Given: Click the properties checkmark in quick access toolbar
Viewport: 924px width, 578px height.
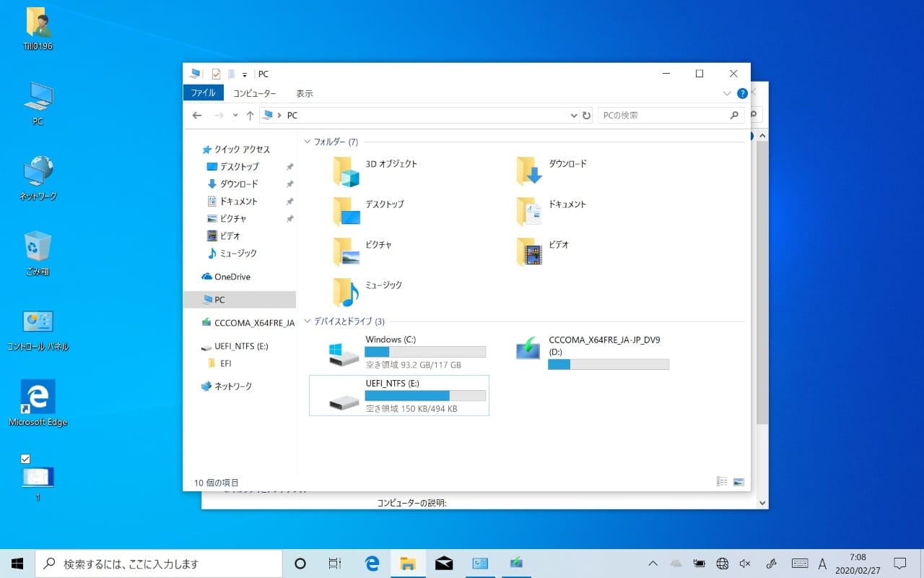Looking at the screenshot, I should pyautogui.click(x=216, y=74).
